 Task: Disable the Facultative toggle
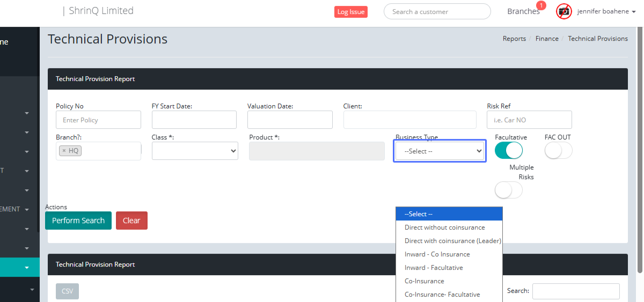pos(508,151)
